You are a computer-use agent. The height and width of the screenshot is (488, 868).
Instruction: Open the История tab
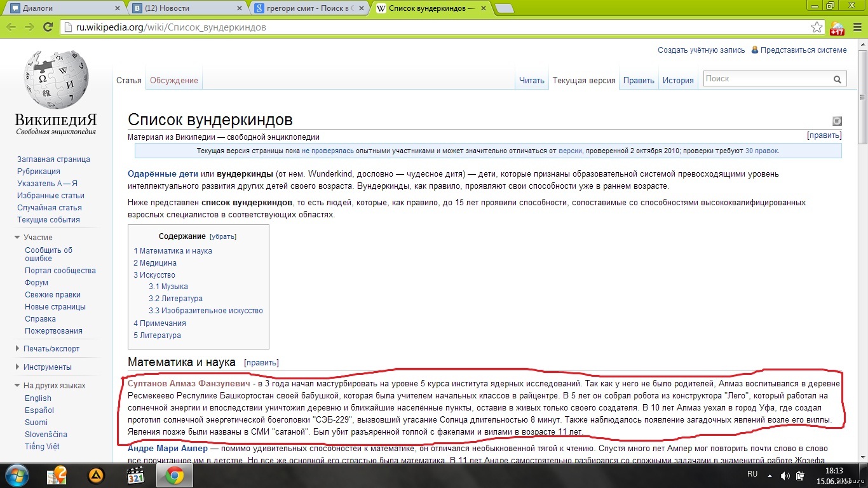(678, 81)
